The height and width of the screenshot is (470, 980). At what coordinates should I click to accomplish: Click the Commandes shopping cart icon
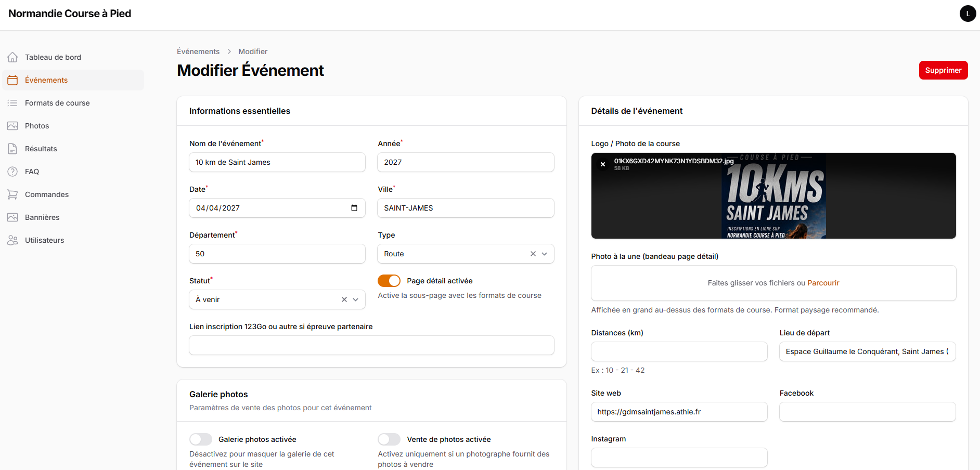tap(12, 194)
